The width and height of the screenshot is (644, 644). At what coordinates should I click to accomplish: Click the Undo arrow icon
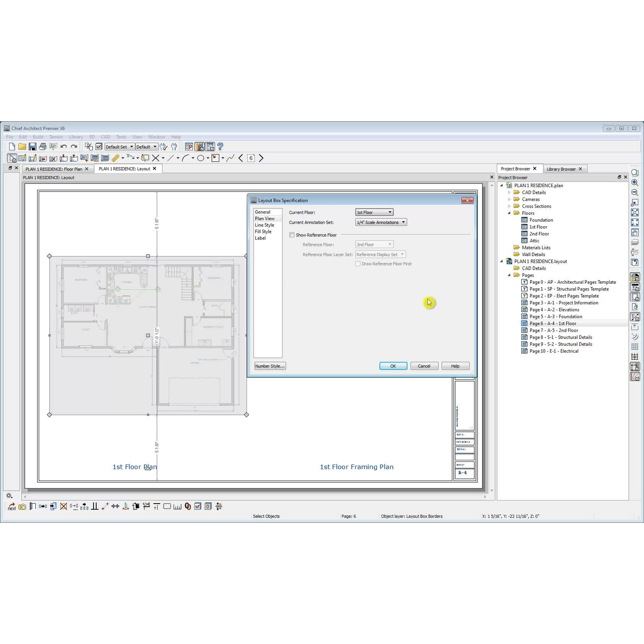point(63,146)
